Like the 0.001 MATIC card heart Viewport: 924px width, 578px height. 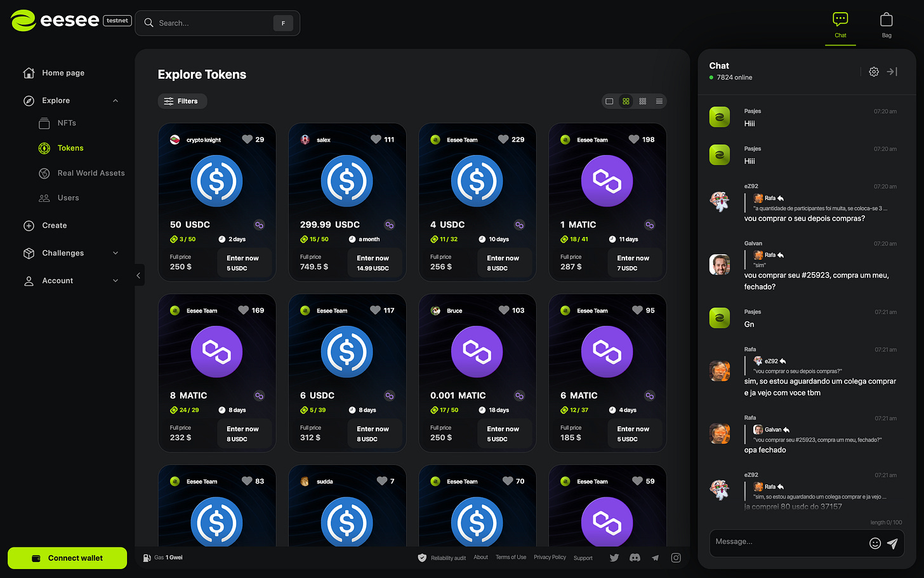(x=504, y=310)
